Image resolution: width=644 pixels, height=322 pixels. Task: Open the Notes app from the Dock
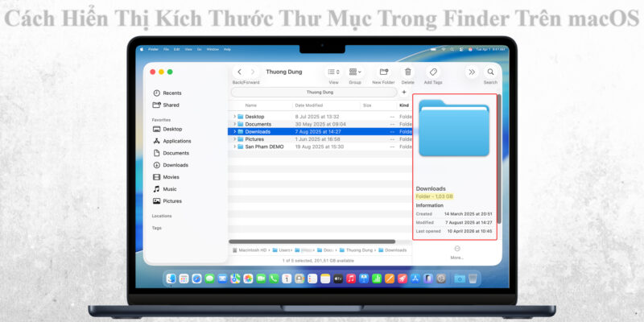pyautogui.click(x=325, y=279)
